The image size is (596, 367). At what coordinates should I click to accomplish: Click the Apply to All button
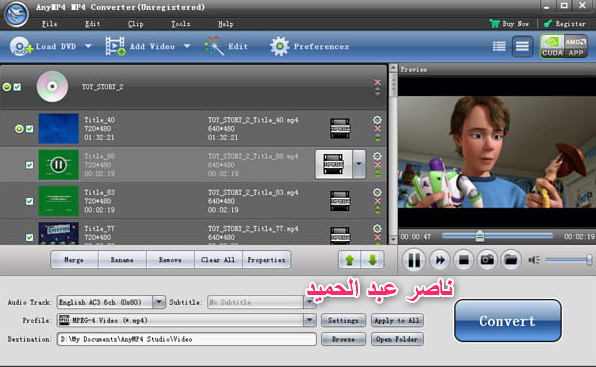(x=397, y=320)
